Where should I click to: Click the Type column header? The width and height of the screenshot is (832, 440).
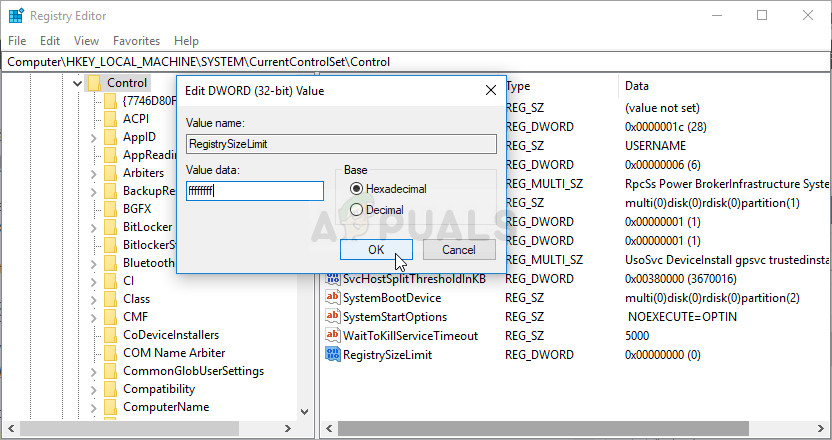tap(518, 86)
